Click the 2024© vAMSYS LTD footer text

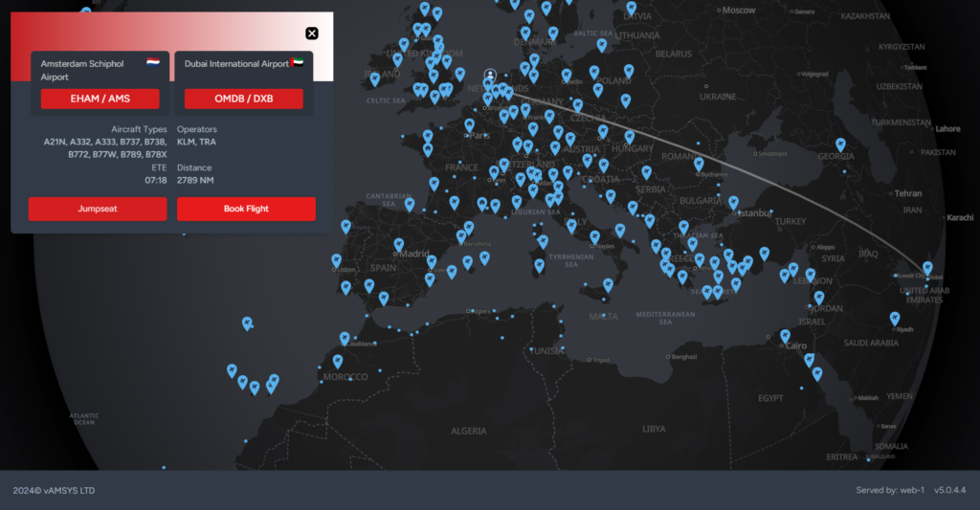coord(54,491)
